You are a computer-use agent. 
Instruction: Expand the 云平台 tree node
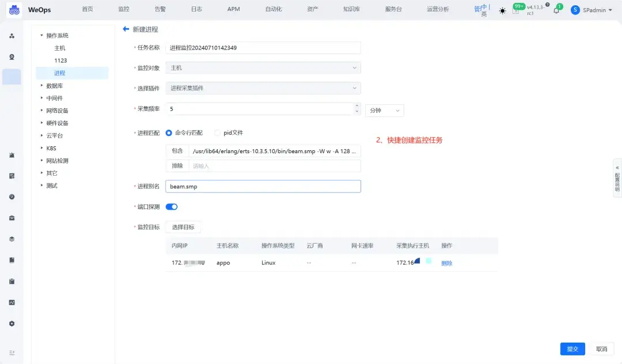pos(41,135)
